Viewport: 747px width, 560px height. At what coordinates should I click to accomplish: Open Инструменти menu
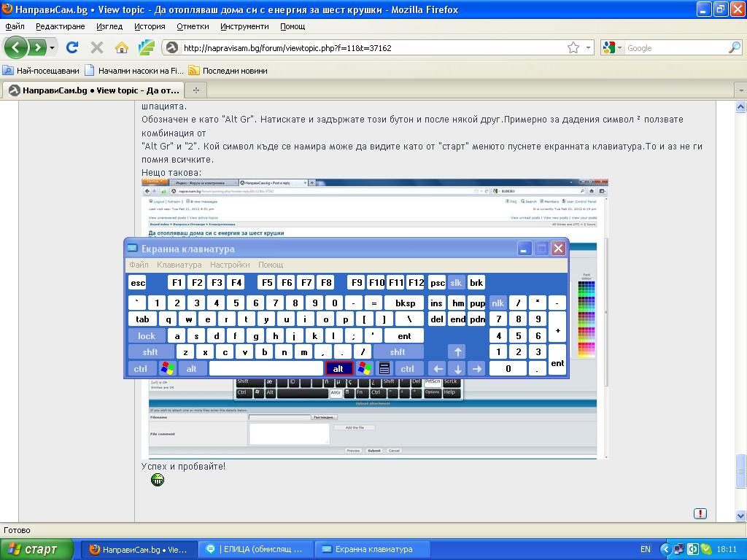click(x=244, y=26)
